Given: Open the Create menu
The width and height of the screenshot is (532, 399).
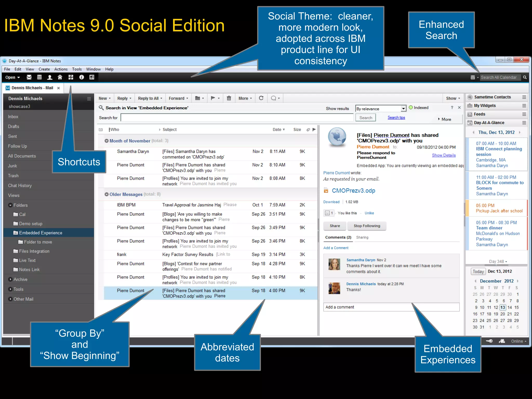Looking at the screenshot, I should (x=44, y=69).
